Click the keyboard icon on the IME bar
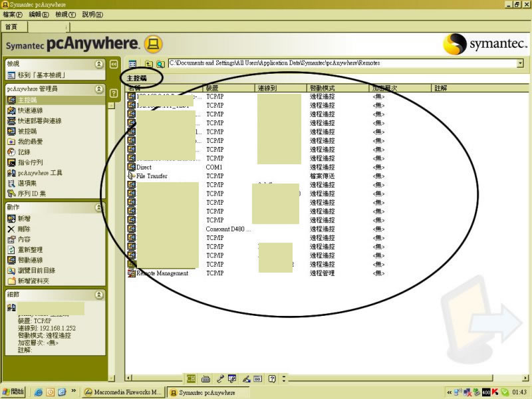This screenshot has height=399, width=532. 205,378
